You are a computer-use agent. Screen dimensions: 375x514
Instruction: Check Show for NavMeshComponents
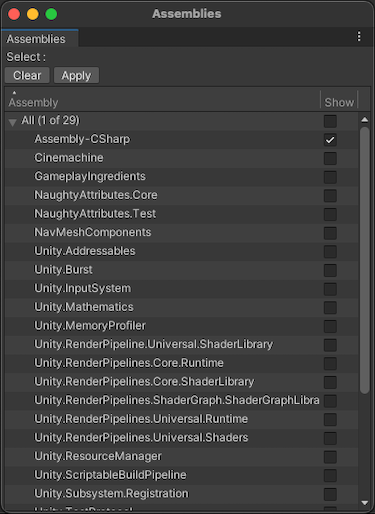[x=330, y=233]
